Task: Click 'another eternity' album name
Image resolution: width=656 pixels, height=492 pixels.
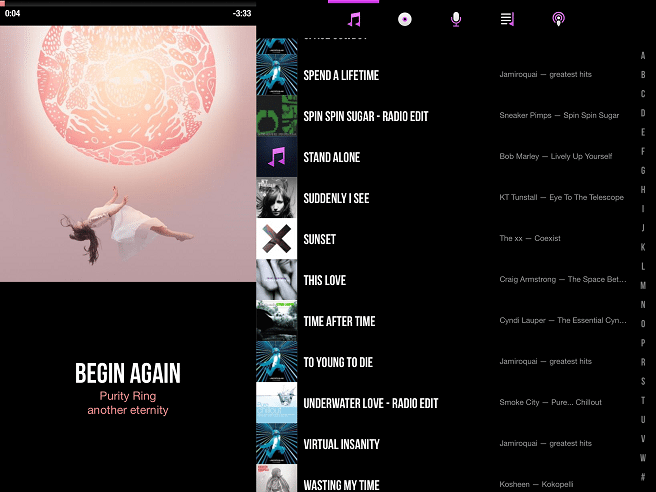Action: [128, 410]
